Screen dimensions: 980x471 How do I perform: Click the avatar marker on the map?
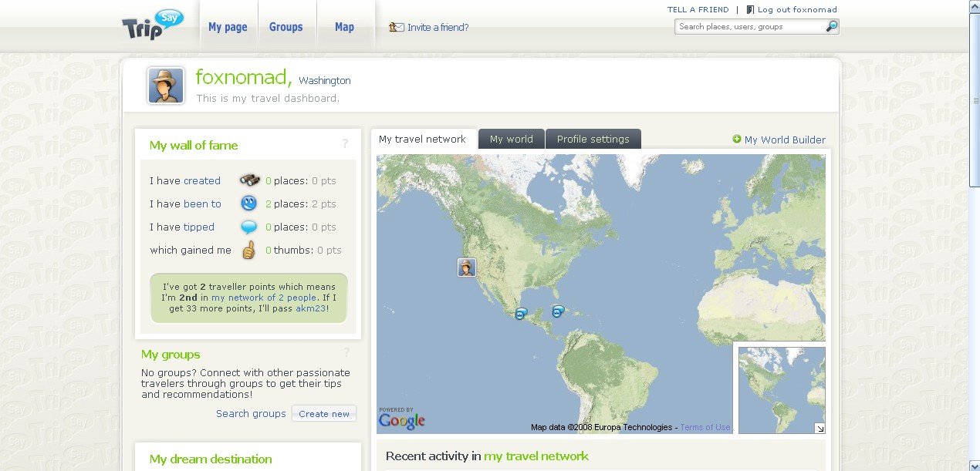tap(467, 267)
